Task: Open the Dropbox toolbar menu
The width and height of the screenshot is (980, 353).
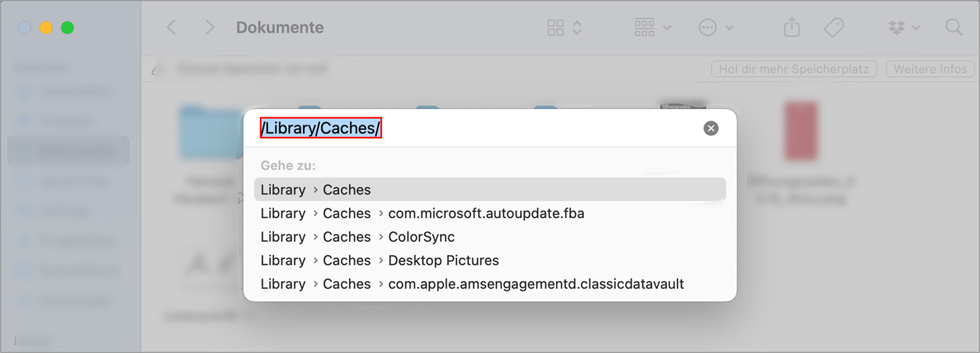Action: click(904, 27)
